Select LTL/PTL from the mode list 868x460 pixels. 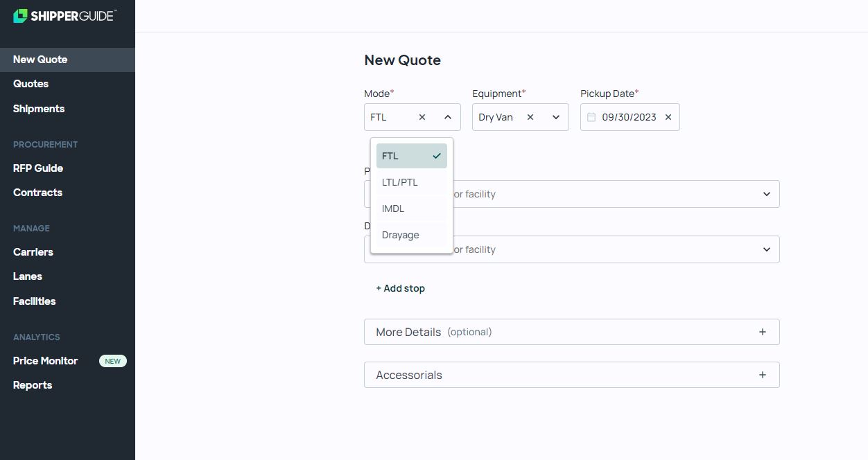tap(400, 182)
